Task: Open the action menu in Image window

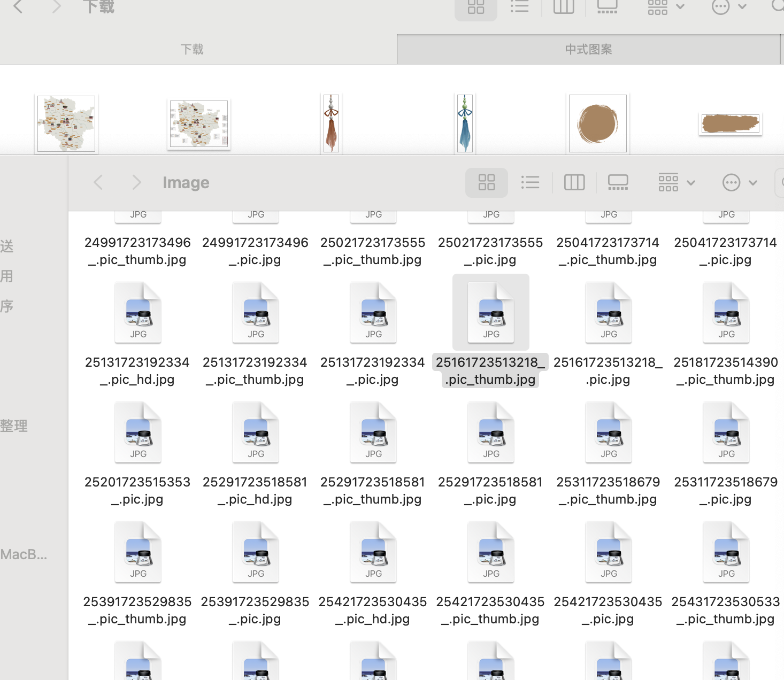Action: (739, 183)
